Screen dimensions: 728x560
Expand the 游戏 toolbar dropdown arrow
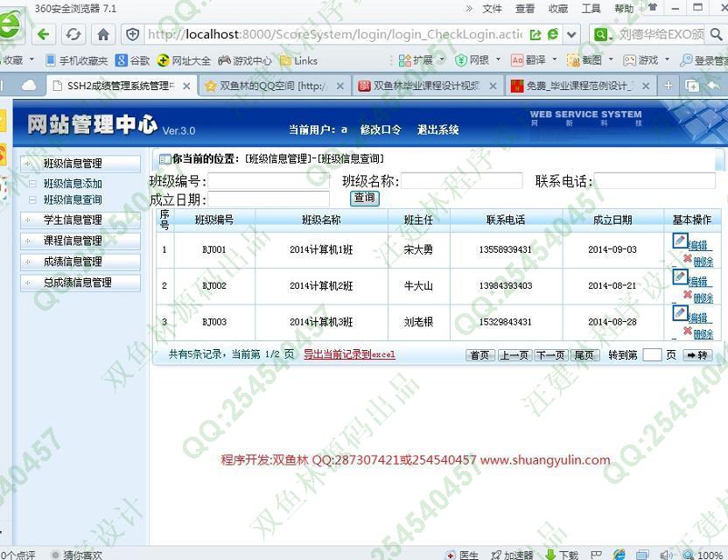(x=667, y=59)
